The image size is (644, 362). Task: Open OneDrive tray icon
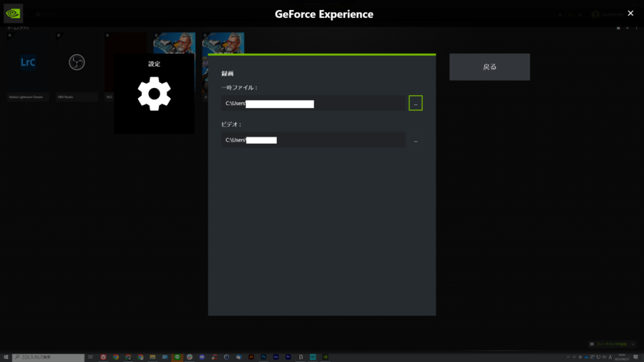586,357
